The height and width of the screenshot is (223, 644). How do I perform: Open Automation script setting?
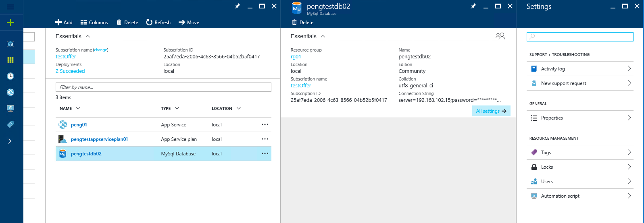pos(580,196)
